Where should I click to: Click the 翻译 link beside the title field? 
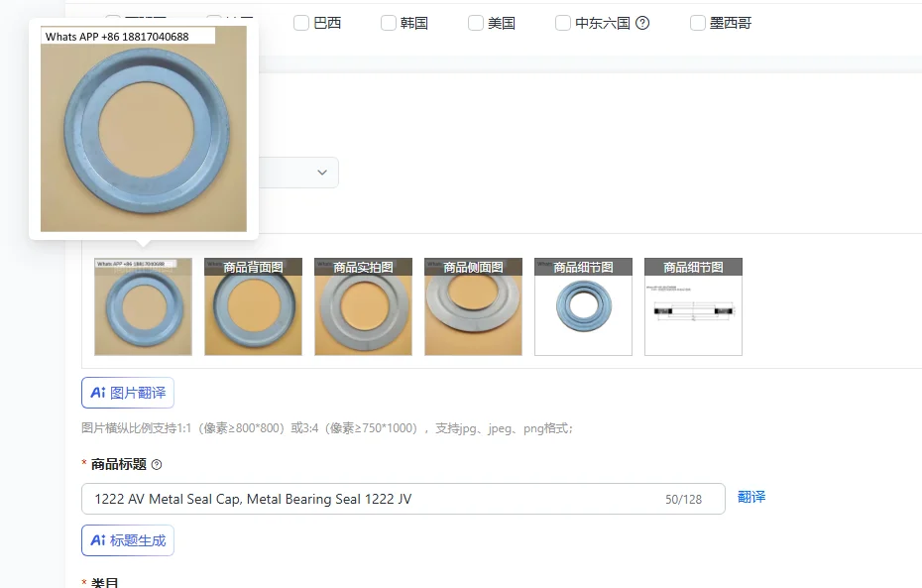click(751, 498)
